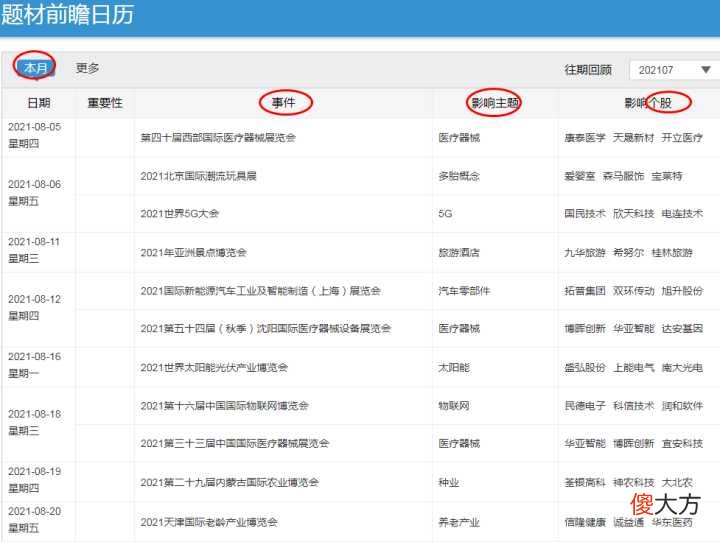Click theme 养老产业
720x542 pixels.
[x=459, y=522]
